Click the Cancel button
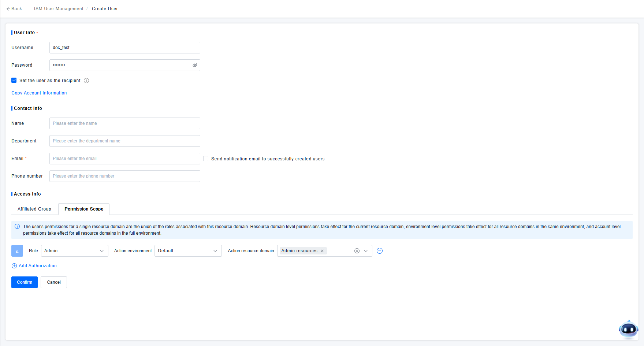 point(54,282)
